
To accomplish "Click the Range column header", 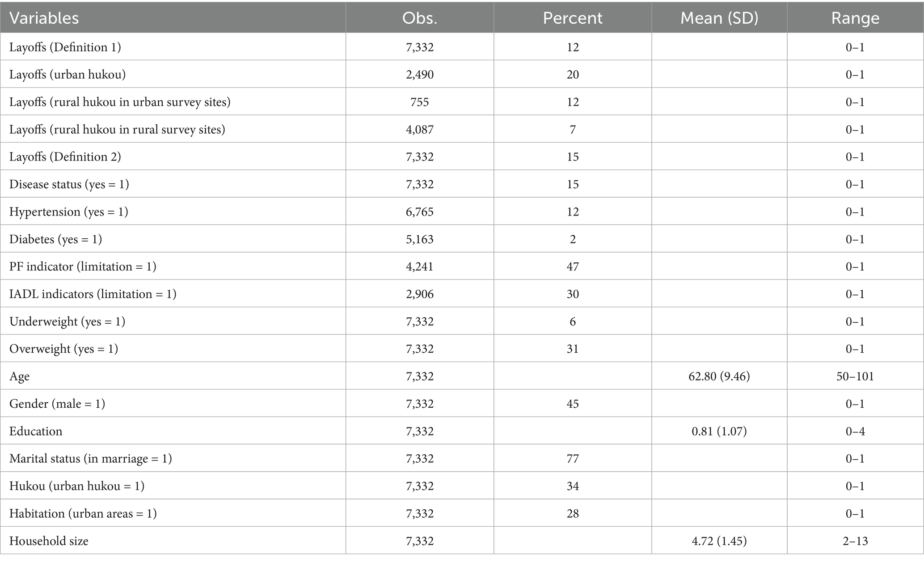I will point(855,18).
